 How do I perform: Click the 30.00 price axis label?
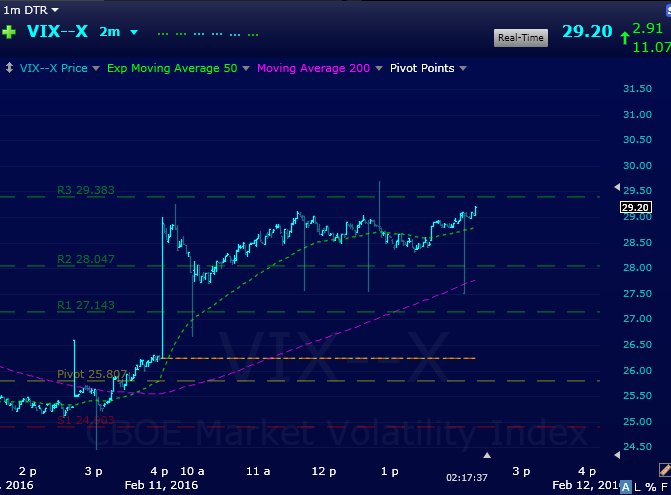click(638, 166)
